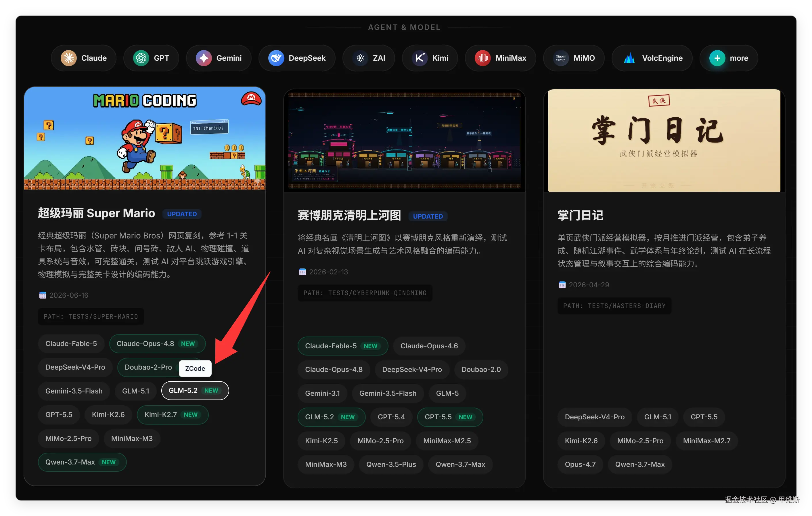This screenshot has height=516, width=812.
Task: Click the calendar icon beside 2026-02-13
Action: coord(302,272)
